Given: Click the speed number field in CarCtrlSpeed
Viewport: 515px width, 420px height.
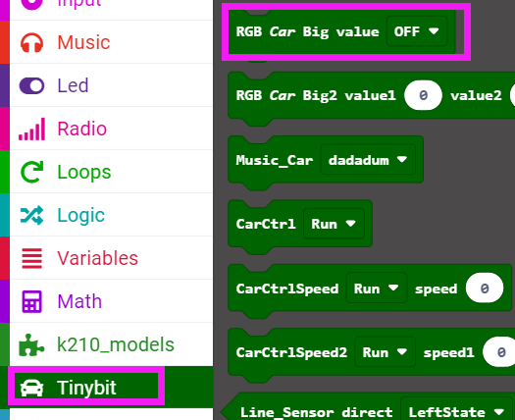Looking at the screenshot, I should (485, 289).
